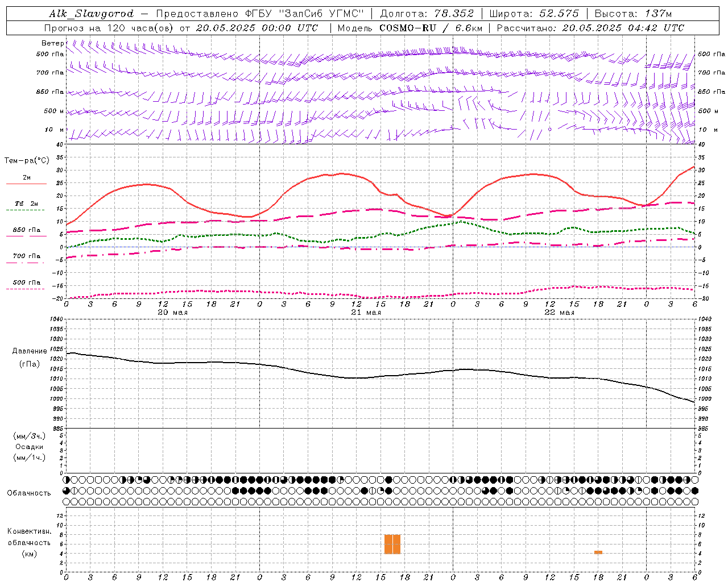Click the Конвективн. panel label
Image resolution: width=728 pixels, height=582 pixels.
click(x=29, y=531)
